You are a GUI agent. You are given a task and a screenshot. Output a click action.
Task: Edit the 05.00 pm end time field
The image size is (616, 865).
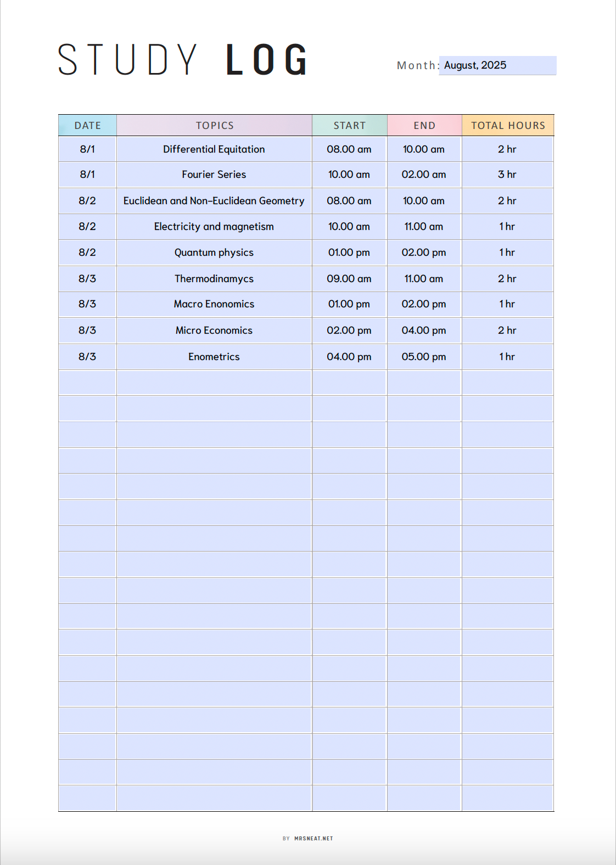423,357
